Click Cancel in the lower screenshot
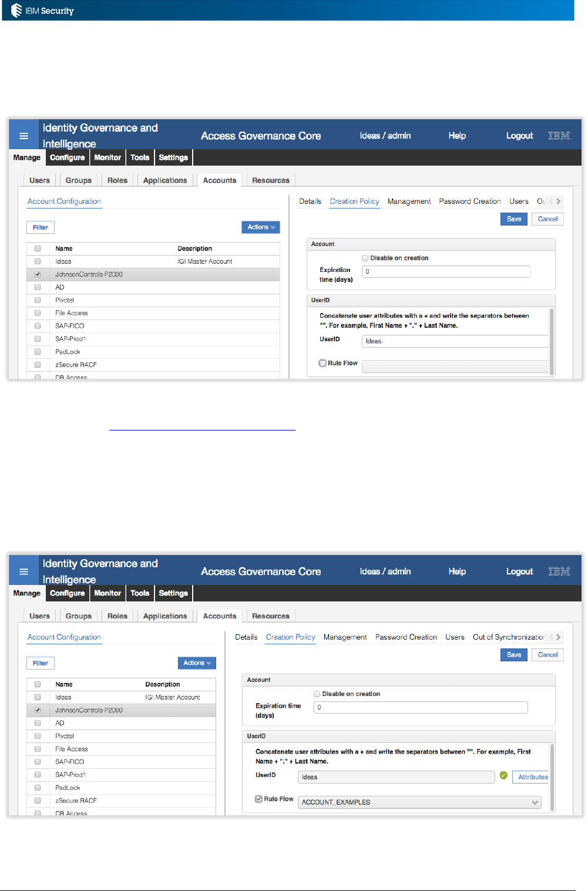 (x=548, y=655)
